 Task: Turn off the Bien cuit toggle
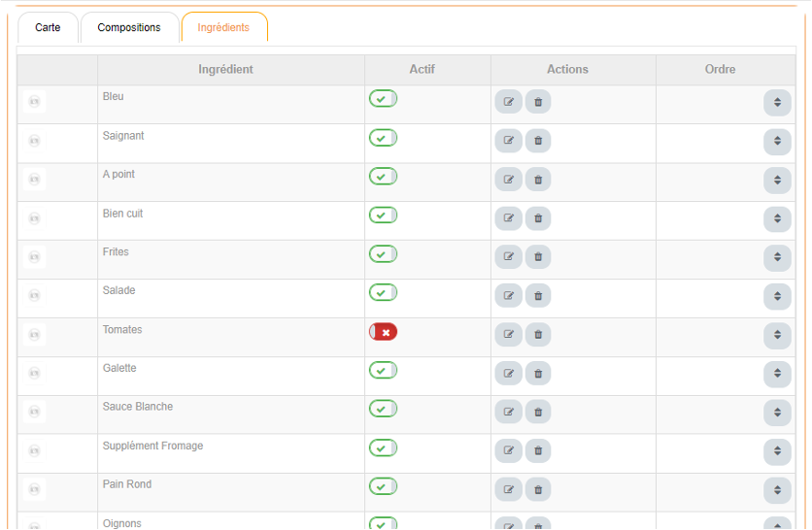pyautogui.click(x=383, y=215)
